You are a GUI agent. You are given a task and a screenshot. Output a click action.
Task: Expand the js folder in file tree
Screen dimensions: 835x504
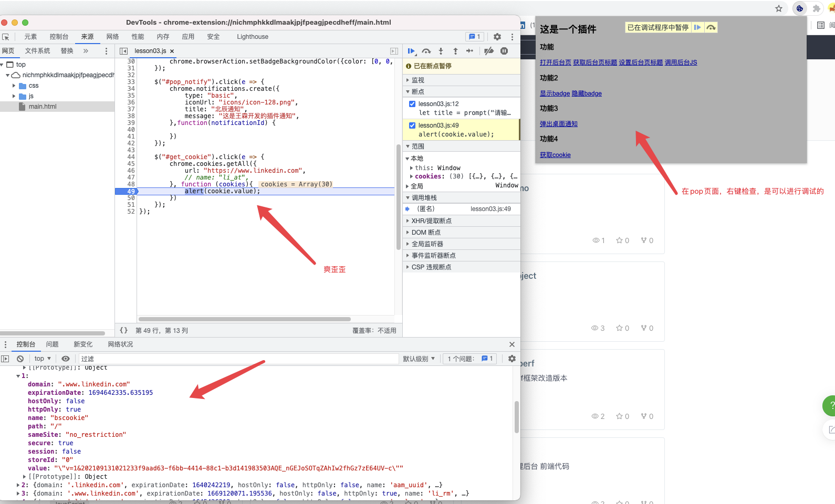click(x=14, y=96)
